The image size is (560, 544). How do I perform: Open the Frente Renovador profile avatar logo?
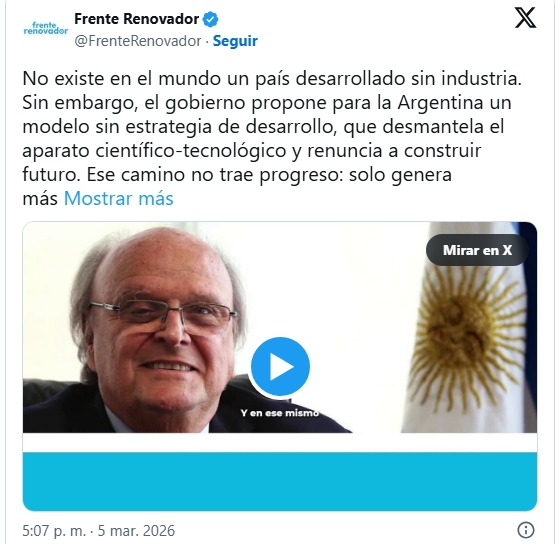(46, 29)
